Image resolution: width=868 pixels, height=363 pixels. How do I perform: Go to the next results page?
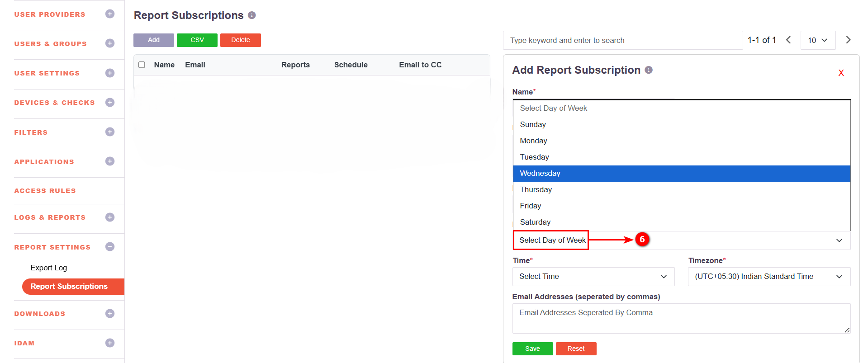pyautogui.click(x=848, y=40)
